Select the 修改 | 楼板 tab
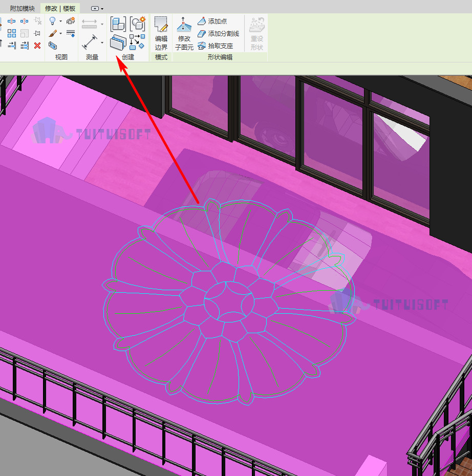The image size is (472, 476). coord(60,9)
